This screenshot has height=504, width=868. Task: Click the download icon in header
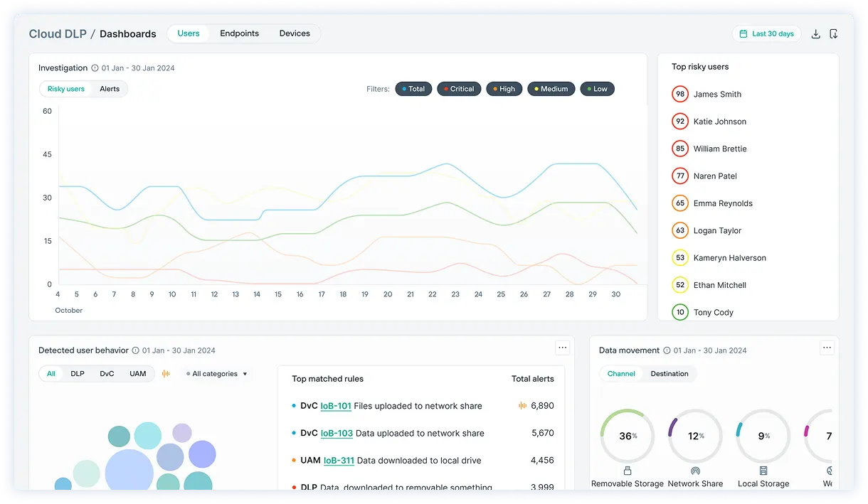coord(816,34)
